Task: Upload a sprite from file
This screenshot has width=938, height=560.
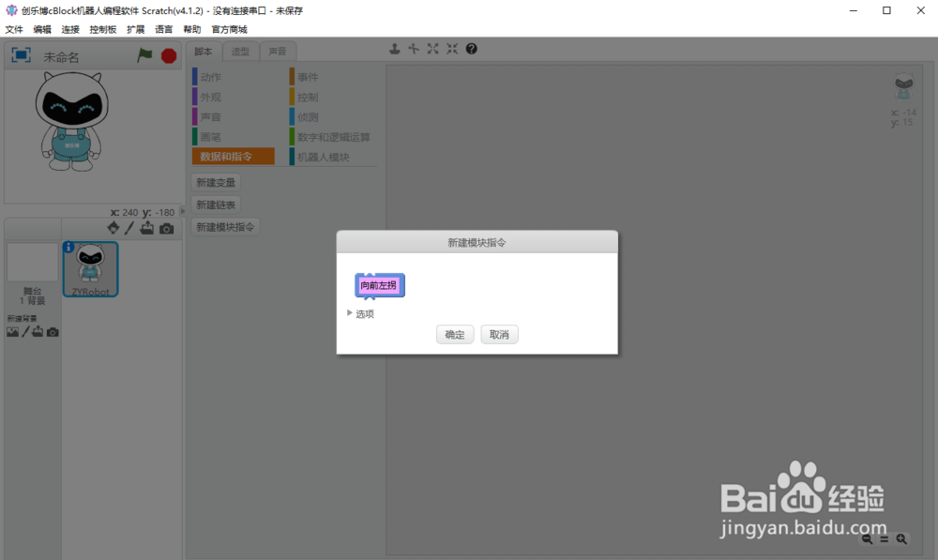Action: (145, 228)
